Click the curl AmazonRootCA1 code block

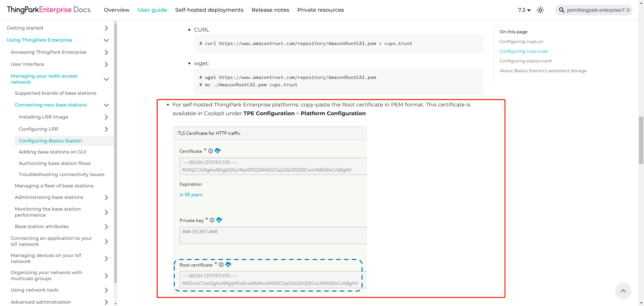[339, 43]
